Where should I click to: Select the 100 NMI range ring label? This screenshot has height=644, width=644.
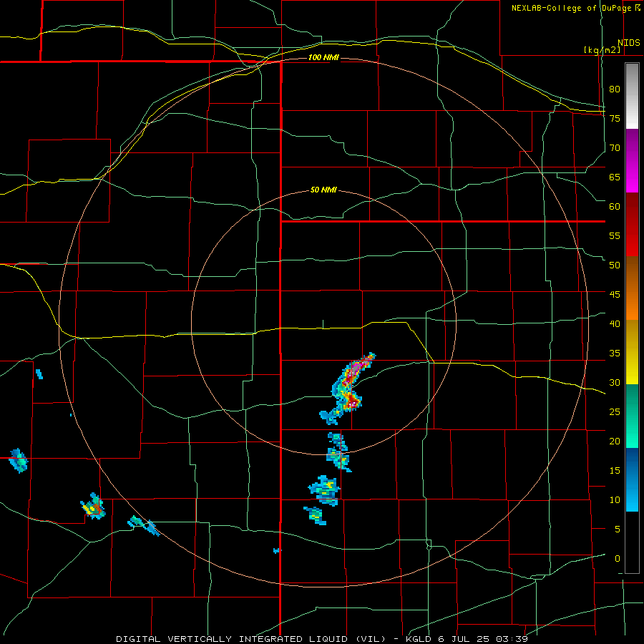[323, 57]
